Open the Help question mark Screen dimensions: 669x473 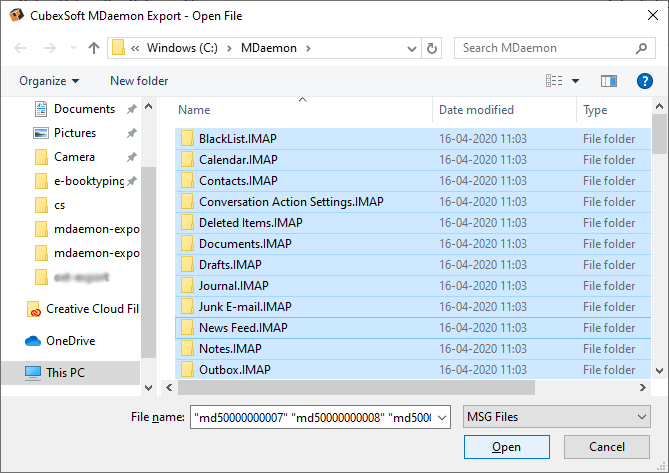pos(644,81)
